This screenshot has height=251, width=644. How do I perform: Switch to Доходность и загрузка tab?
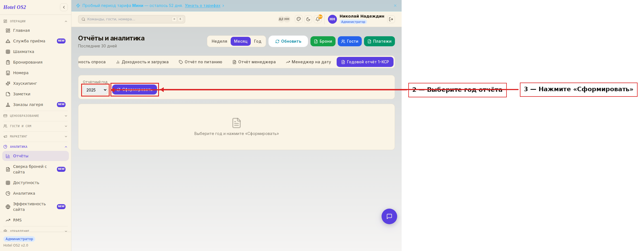click(142, 62)
